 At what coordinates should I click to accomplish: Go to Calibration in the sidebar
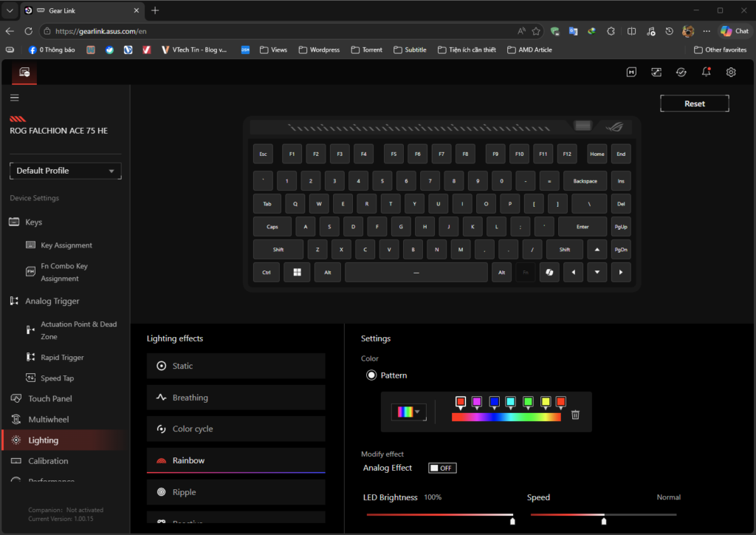[x=48, y=461]
